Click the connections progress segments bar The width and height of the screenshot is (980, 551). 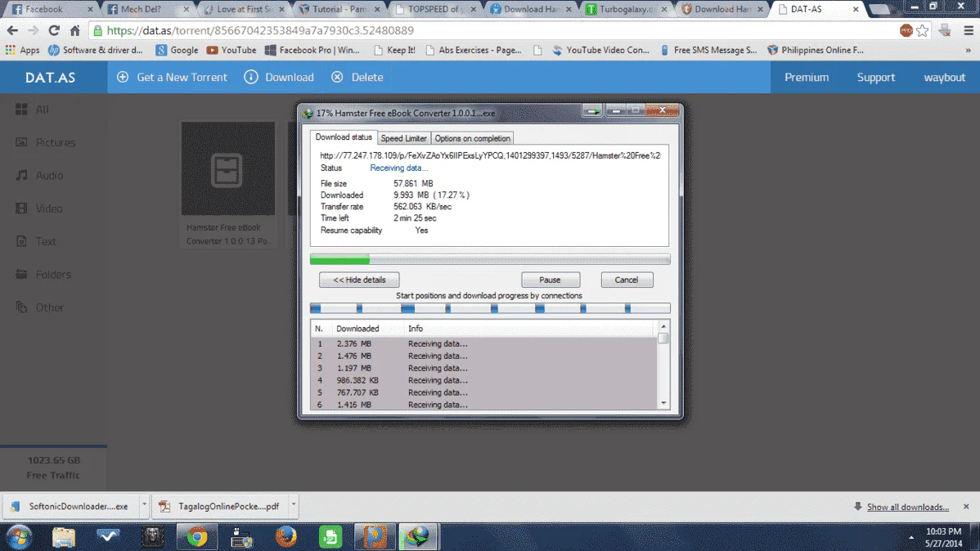click(490, 308)
